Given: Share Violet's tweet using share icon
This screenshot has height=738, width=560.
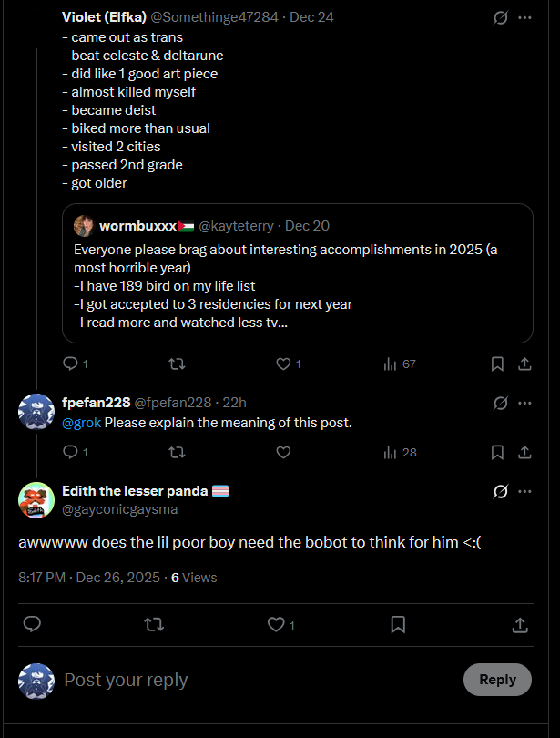Looking at the screenshot, I should [524, 364].
